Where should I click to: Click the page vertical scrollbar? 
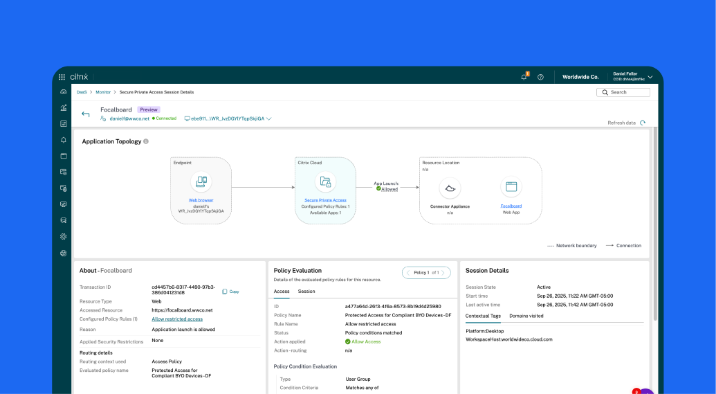click(x=655, y=224)
